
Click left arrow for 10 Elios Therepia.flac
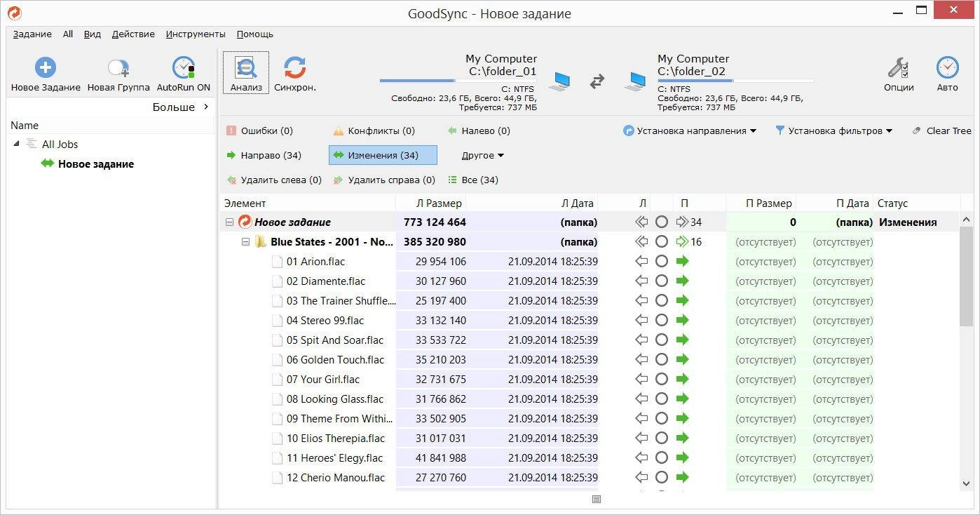[641, 439]
